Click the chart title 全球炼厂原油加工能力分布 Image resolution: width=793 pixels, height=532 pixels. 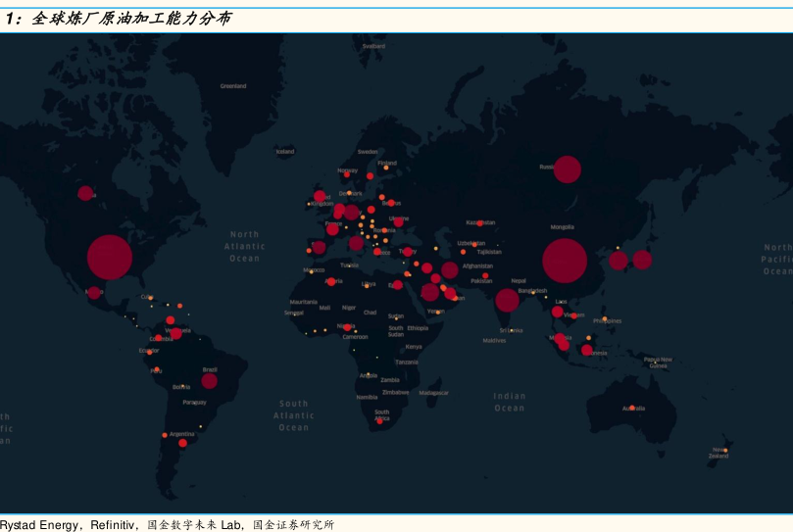[131, 18]
